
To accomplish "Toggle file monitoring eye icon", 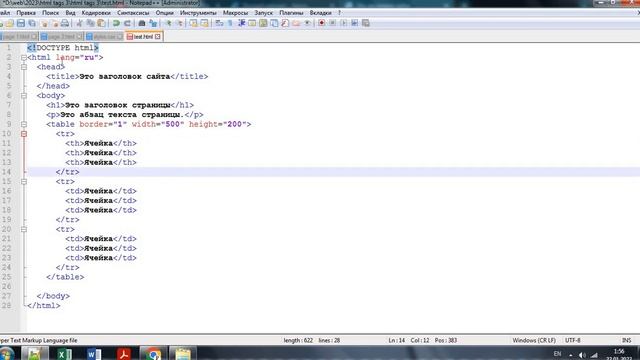I will tap(307, 23).
